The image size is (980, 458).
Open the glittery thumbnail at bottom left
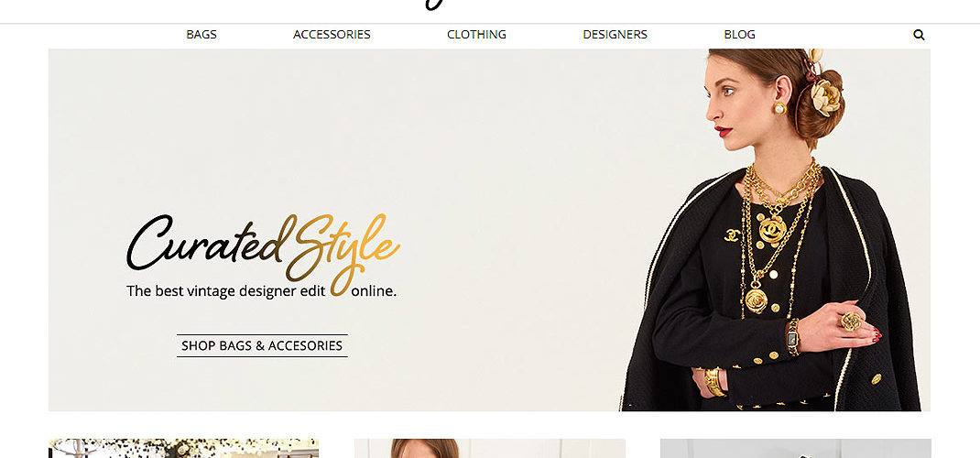[184, 448]
